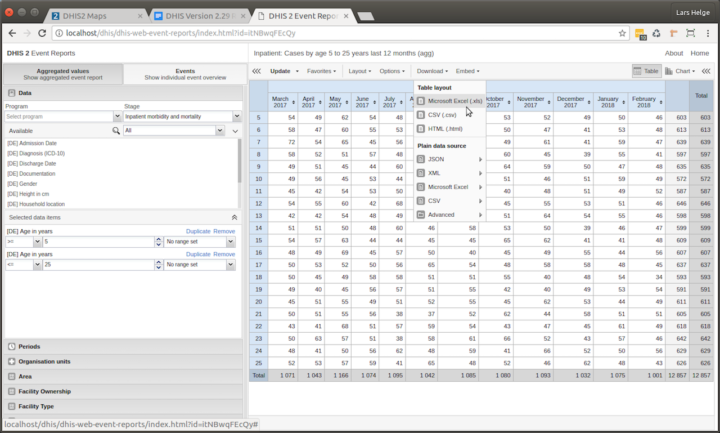Switch to DHIS2 Maps browser tab
This screenshot has width=720, height=433.
point(96,16)
